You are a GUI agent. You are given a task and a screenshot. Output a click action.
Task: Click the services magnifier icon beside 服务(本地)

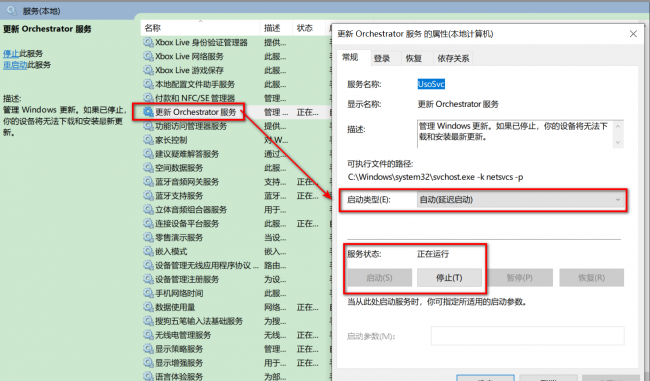tap(11, 10)
